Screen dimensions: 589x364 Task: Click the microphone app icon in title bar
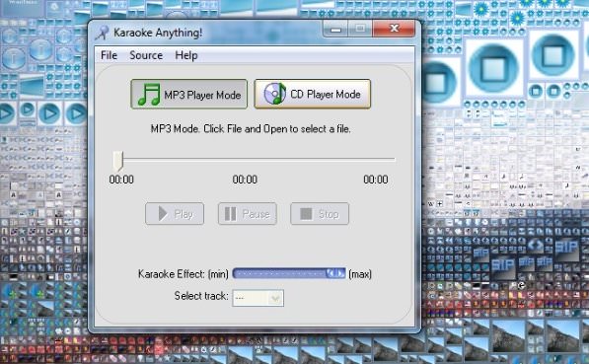click(103, 33)
